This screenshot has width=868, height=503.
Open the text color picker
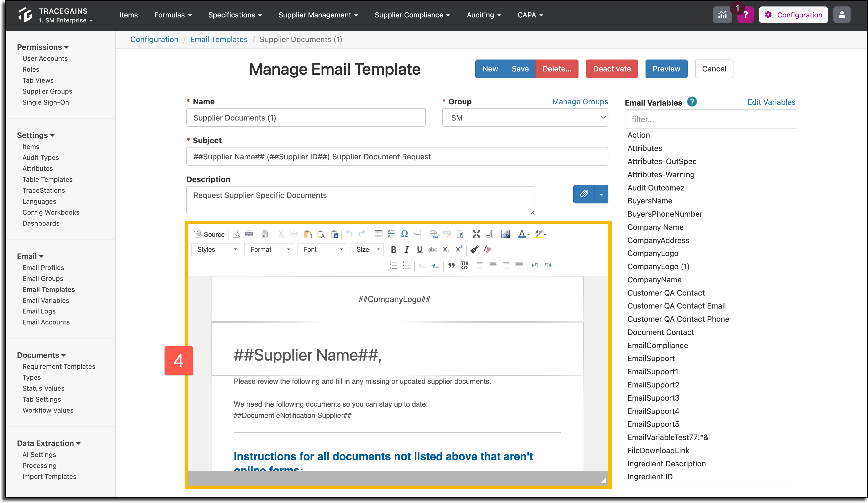click(523, 234)
